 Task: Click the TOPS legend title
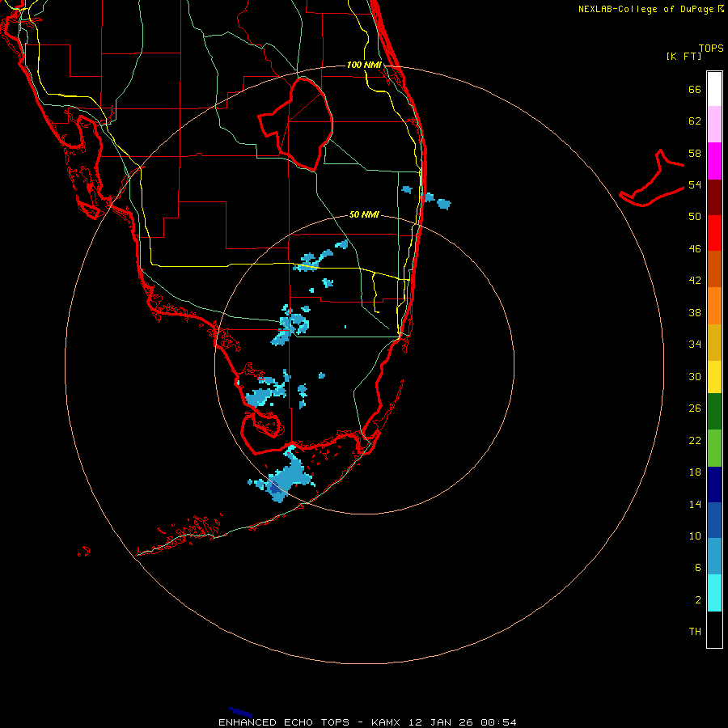(x=711, y=48)
